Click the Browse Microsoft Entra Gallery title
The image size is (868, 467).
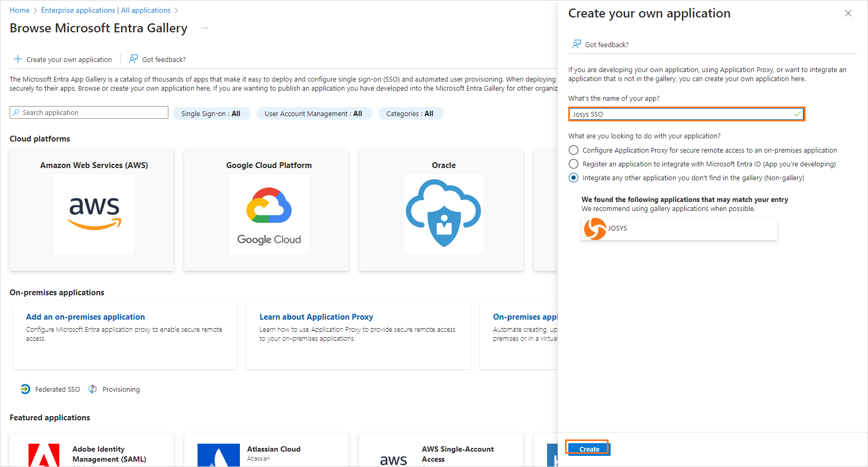click(x=99, y=28)
